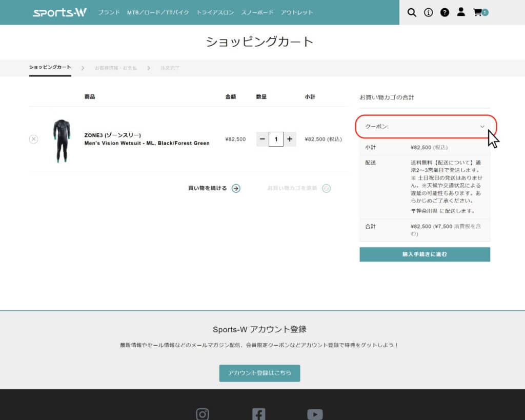Click the quantity input field

276,139
